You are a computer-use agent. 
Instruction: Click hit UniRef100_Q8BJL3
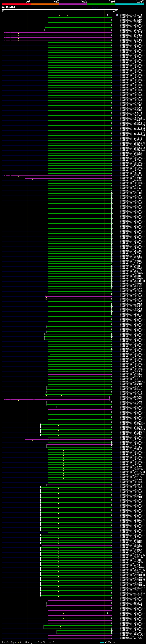point(131,371)
